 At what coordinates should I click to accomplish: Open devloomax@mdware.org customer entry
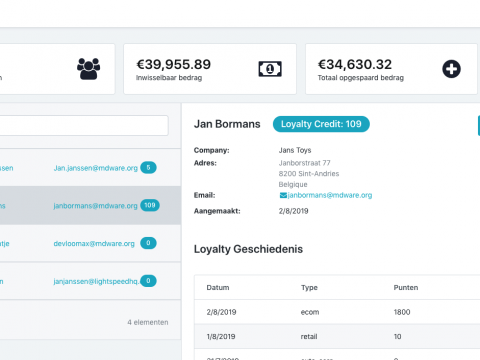pos(90,243)
